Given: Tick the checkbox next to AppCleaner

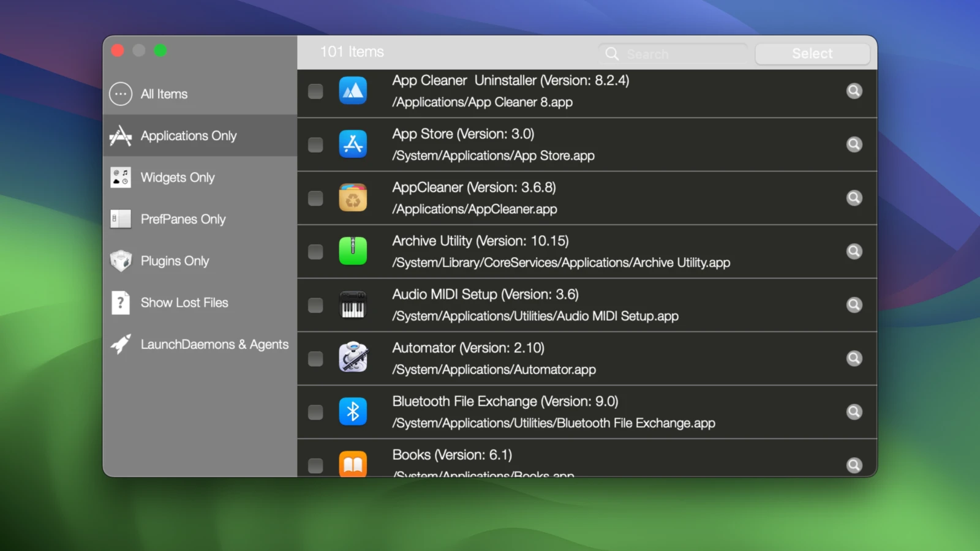Looking at the screenshot, I should pos(315,198).
